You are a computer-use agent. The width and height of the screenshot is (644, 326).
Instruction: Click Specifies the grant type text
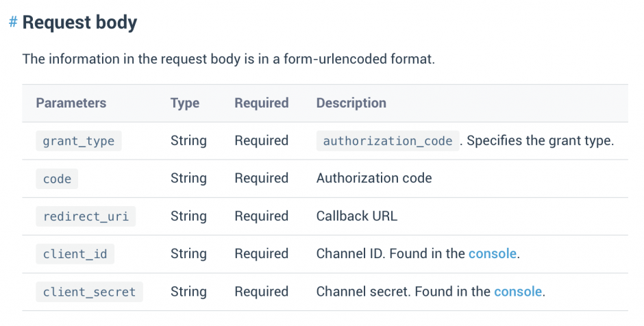click(x=540, y=141)
